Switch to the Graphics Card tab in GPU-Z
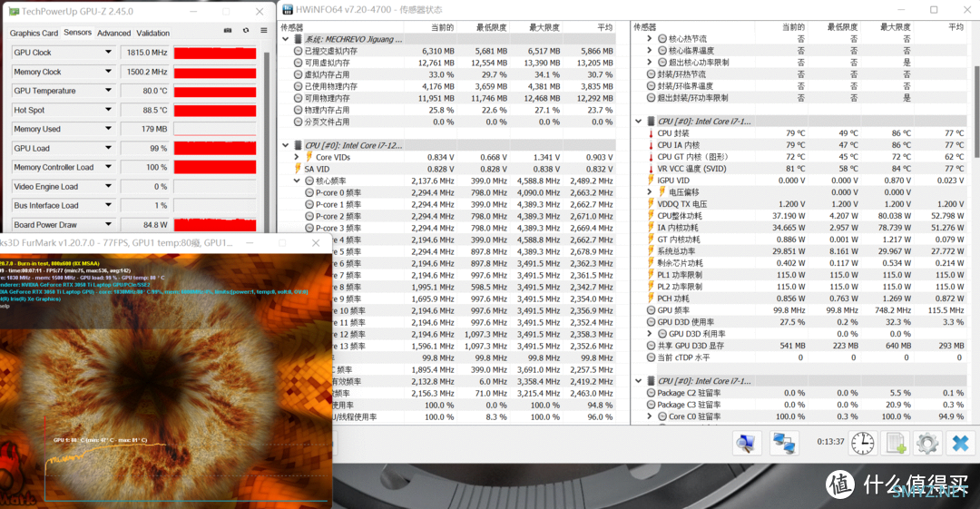 pos(34,34)
